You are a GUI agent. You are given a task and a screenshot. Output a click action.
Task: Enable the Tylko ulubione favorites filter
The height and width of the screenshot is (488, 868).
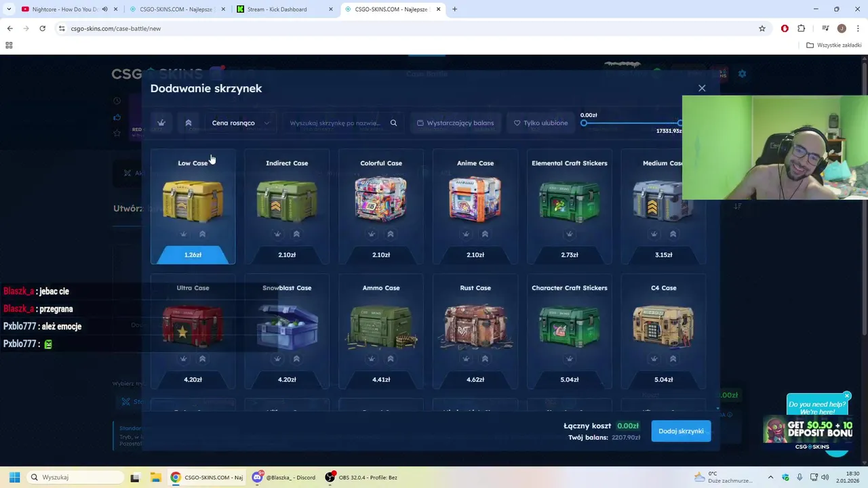tap(540, 123)
